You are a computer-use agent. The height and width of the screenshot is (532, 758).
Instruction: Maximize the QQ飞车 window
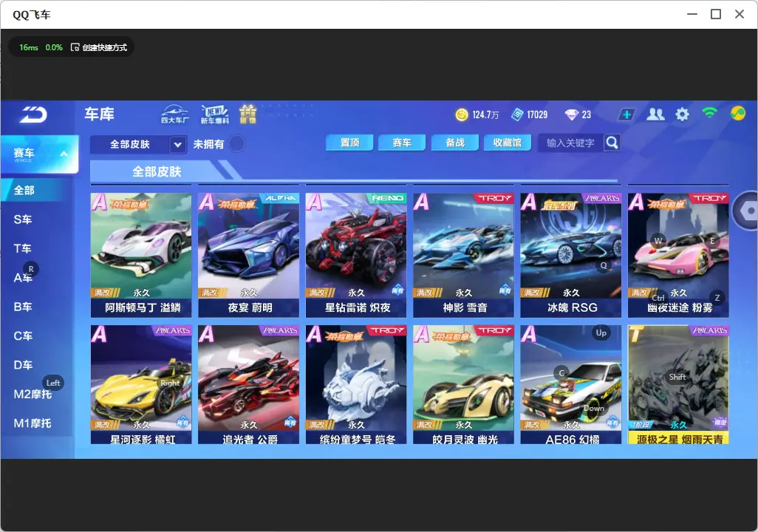[x=716, y=14]
